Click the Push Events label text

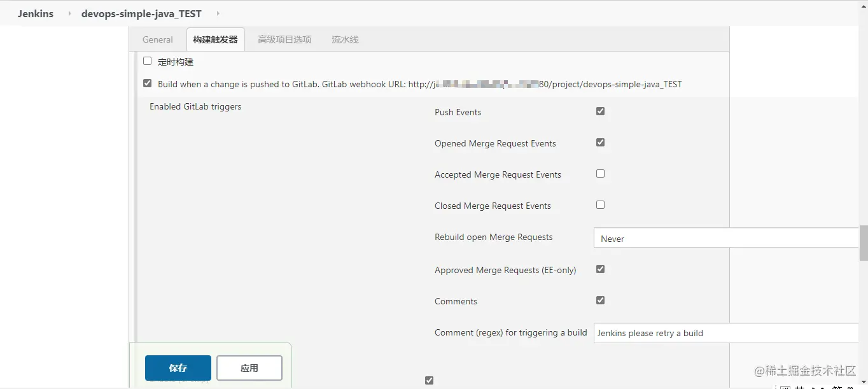tap(458, 112)
